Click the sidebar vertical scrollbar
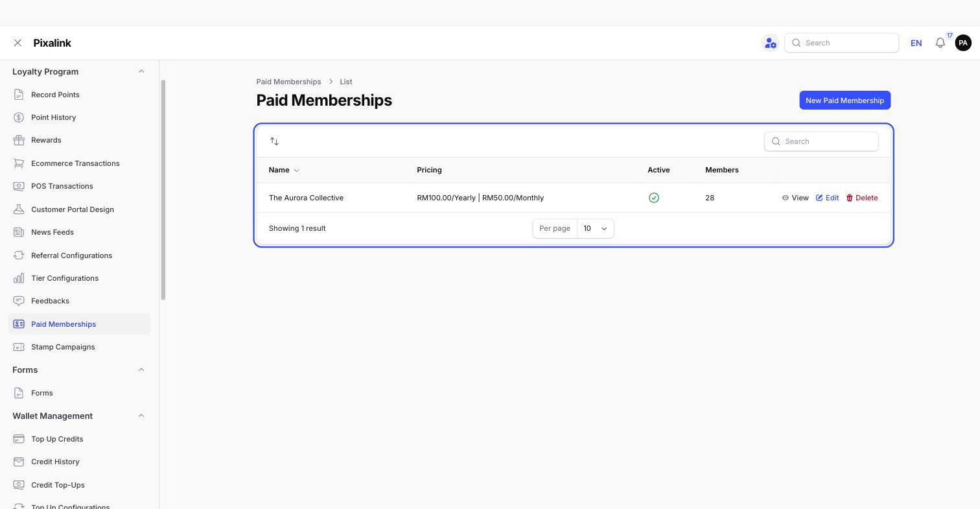 click(163, 190)
